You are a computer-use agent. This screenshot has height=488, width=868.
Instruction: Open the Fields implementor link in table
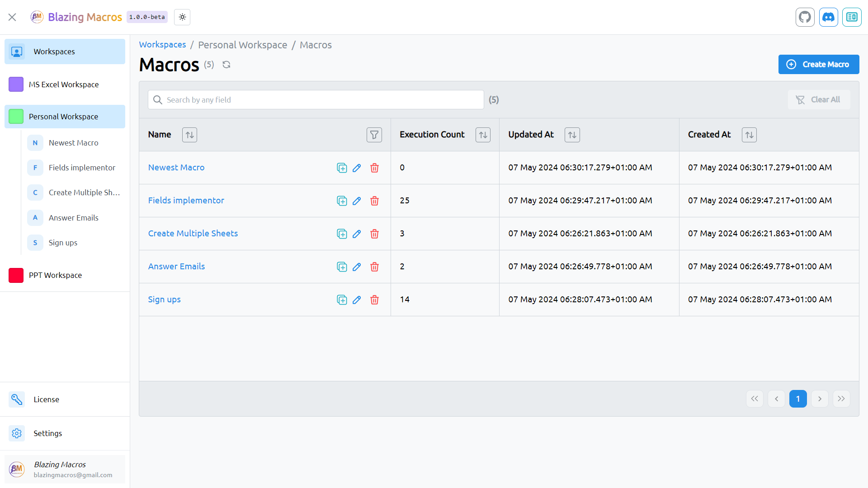point(186,200)
